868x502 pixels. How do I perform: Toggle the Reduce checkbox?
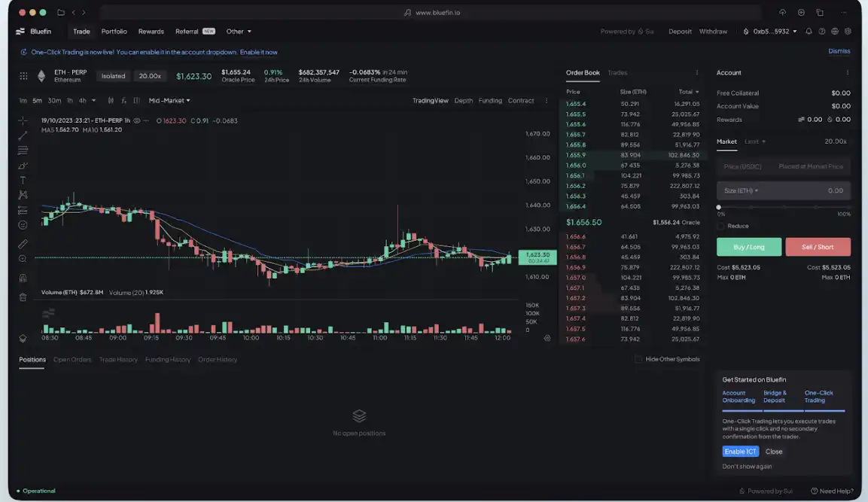(x=720, y=226)
